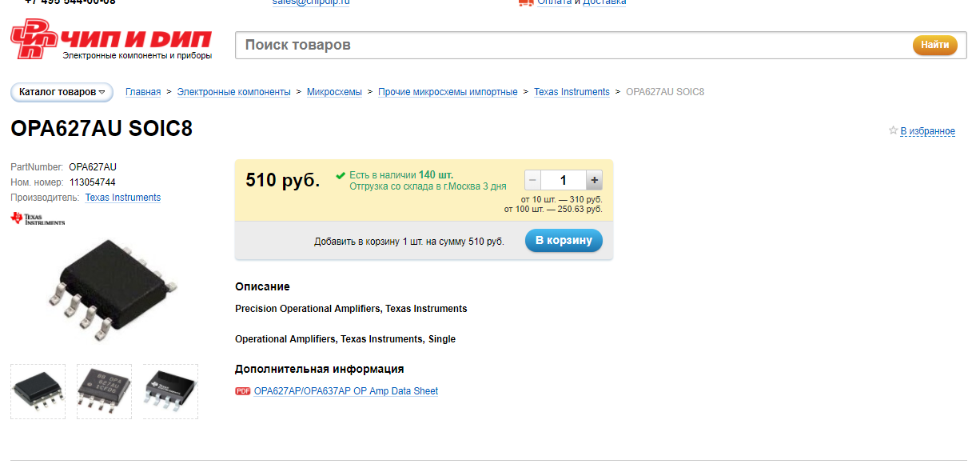Click the star favorites icon

pyautogui.click(x=893, y=130)
